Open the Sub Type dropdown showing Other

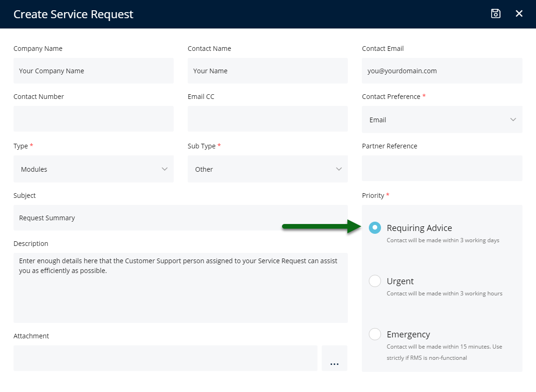pyautogui.click(x=268, y=169)
